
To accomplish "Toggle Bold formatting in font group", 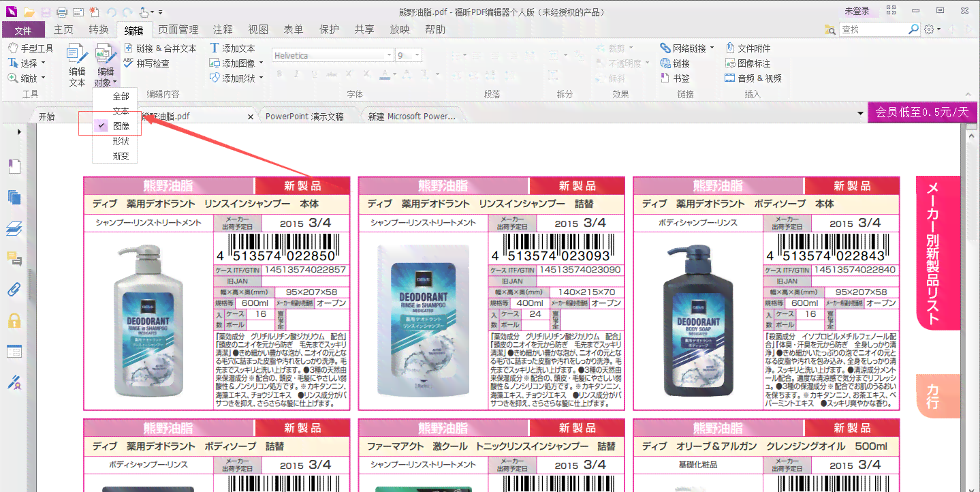I will [x=279, y=74].
